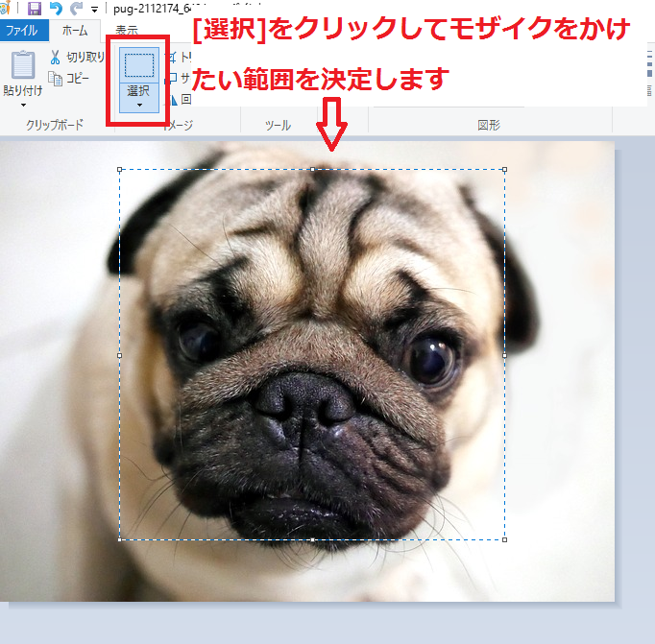Viewport: 655px width, 644px height.
Task: Click inside the selected pug face area
Action: click(312, 355)
